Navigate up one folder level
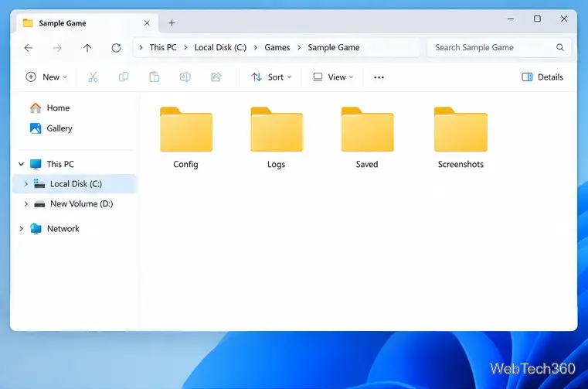Image resolution: width=588 pixels, height=389 pixels. point(87,48)
